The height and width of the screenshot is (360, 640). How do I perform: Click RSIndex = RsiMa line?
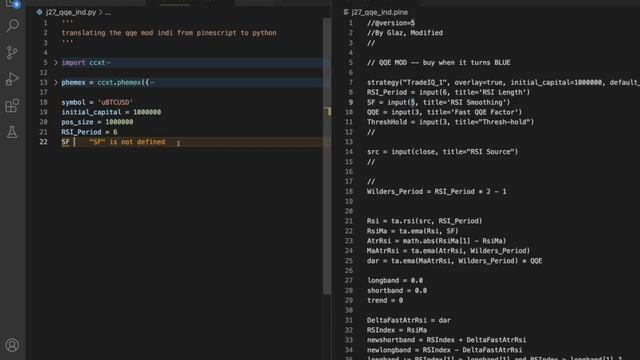(x=397, y=330)
